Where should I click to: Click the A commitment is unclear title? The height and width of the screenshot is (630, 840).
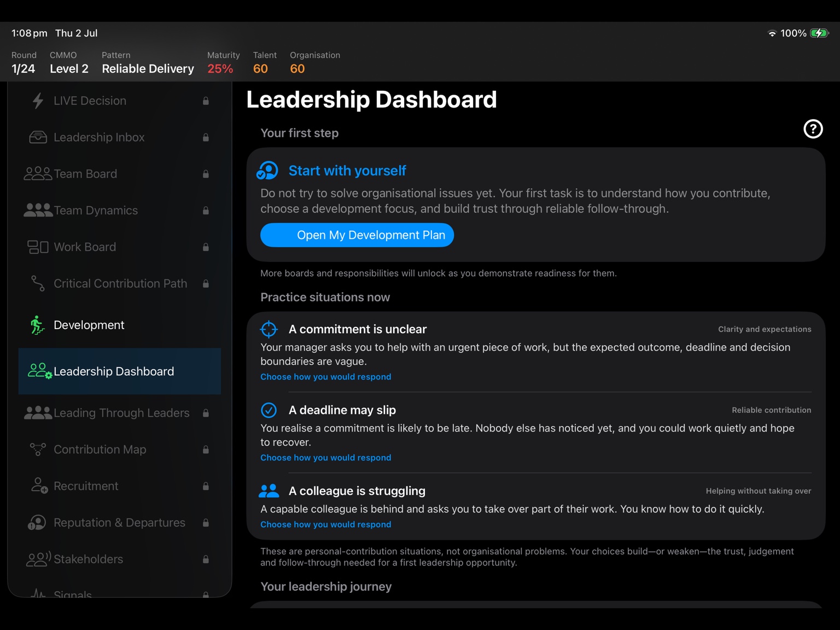(358, 329)
